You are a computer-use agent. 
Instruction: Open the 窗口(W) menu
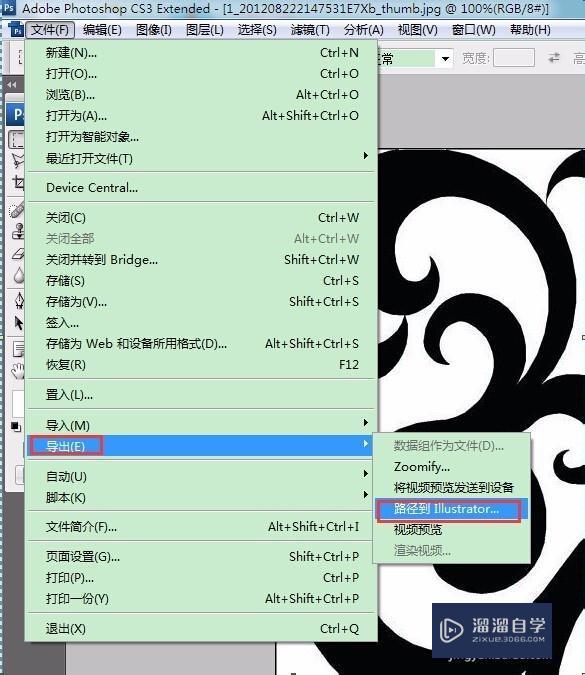click(474, 30)
